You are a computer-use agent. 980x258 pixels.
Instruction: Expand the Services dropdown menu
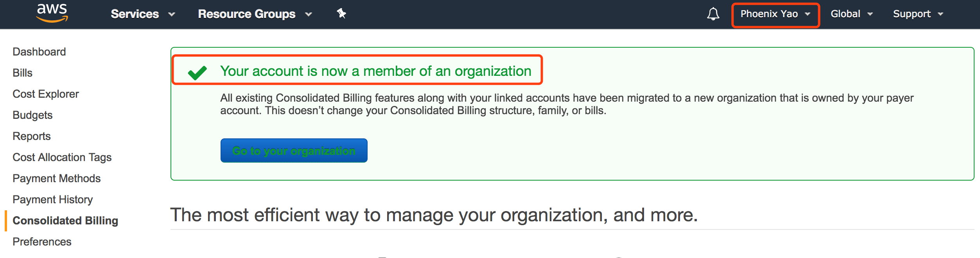pos(142,14)
